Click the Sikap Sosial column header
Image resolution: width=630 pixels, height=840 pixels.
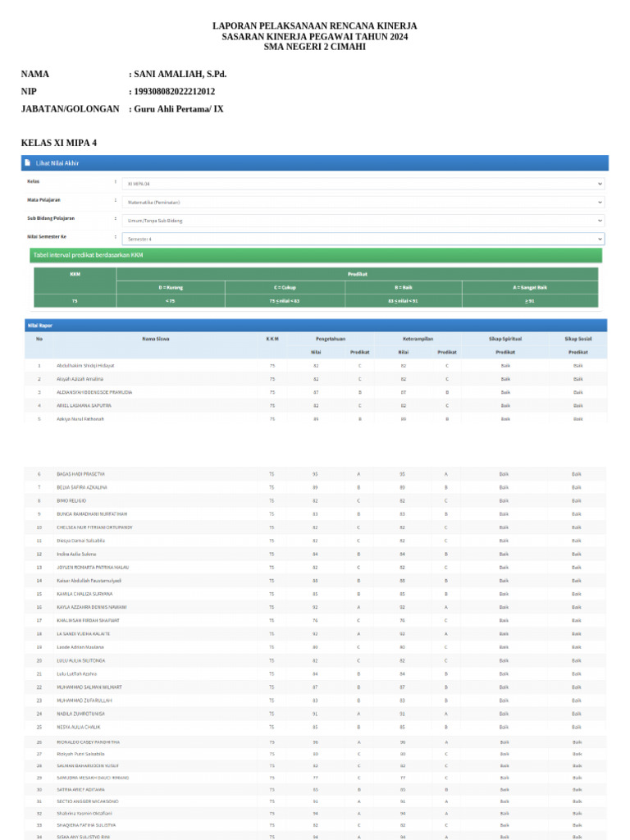click(577, 338)
